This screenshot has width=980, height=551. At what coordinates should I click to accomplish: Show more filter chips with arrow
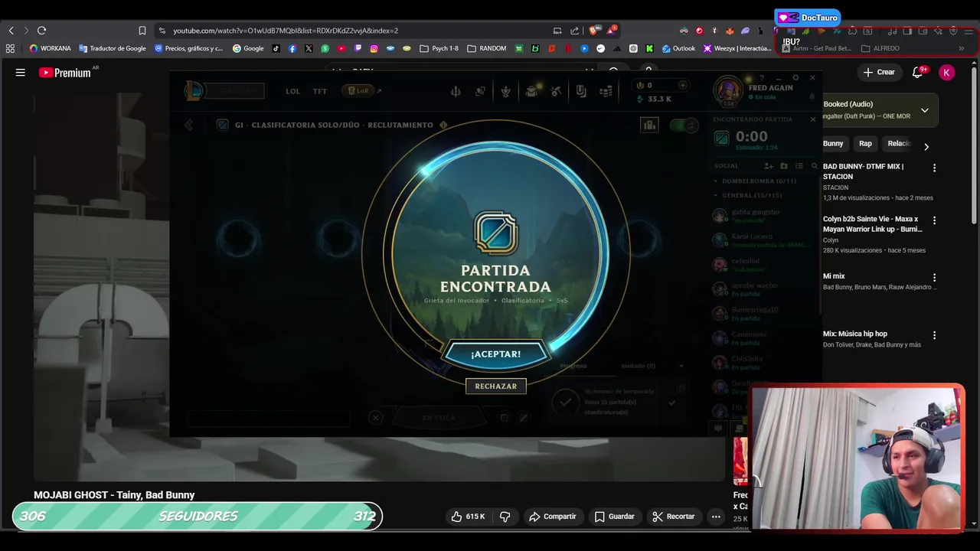tap(926, 147)
